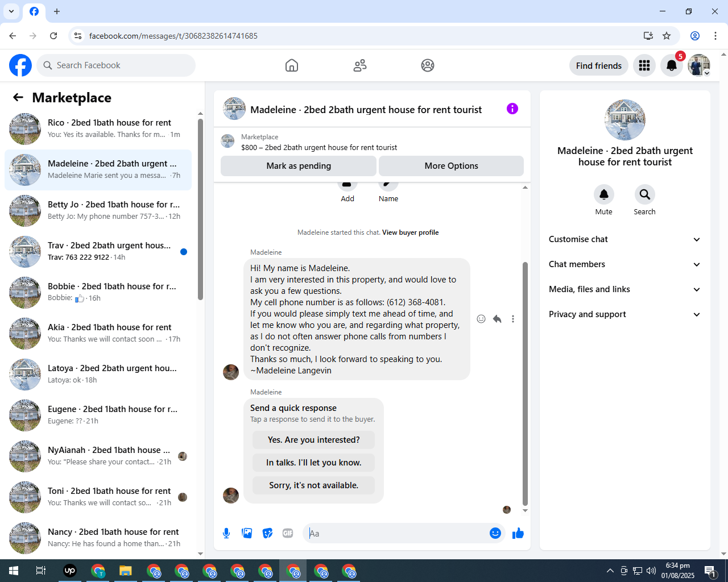Reload the page

(x=53, y=36)
